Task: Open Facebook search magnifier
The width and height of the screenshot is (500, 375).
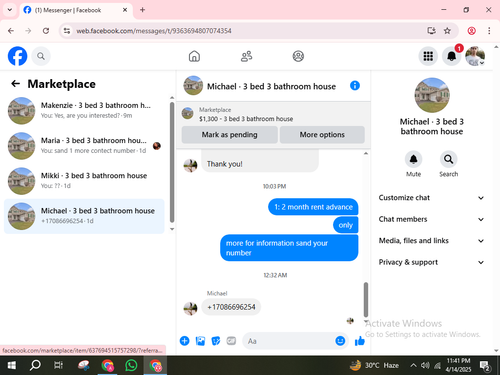Action: pos(41,56)
